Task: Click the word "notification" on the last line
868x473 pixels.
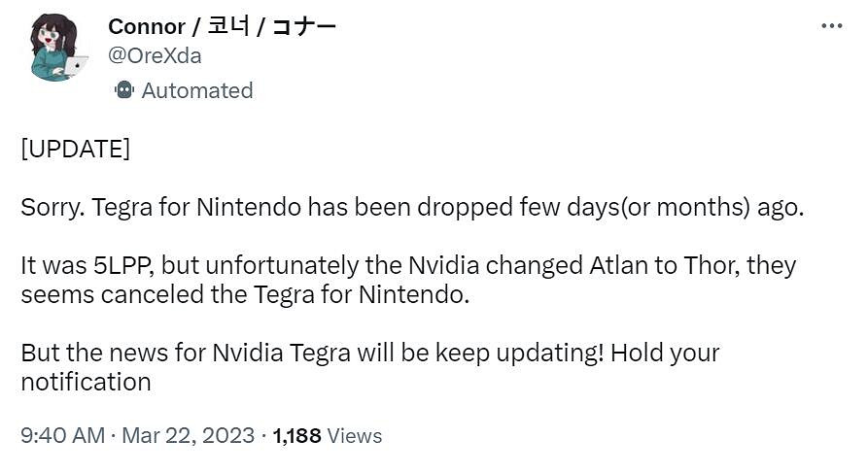Action: coord(86,381)
